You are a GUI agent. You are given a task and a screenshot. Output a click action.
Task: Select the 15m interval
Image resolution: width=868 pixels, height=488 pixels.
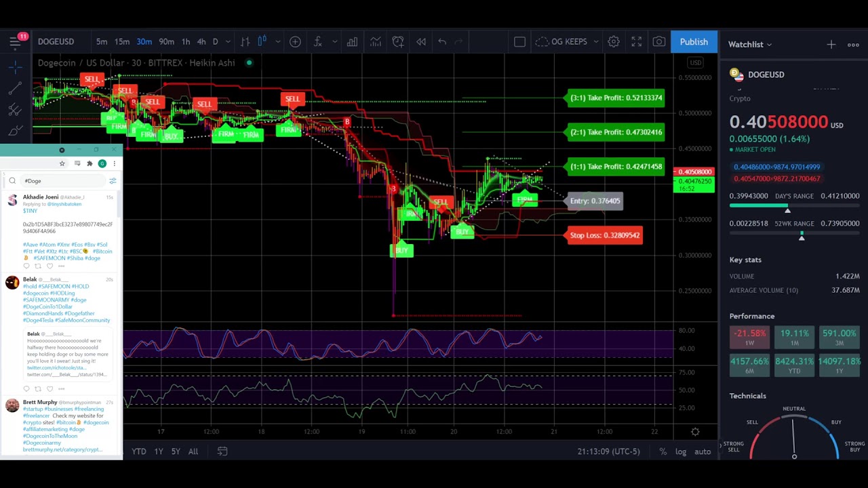pos(122,42)
